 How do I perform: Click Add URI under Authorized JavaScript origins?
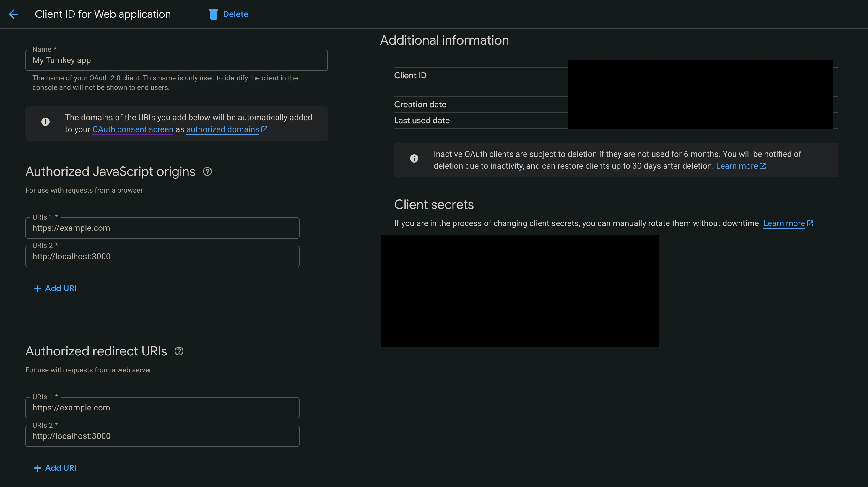click(55, 288)
